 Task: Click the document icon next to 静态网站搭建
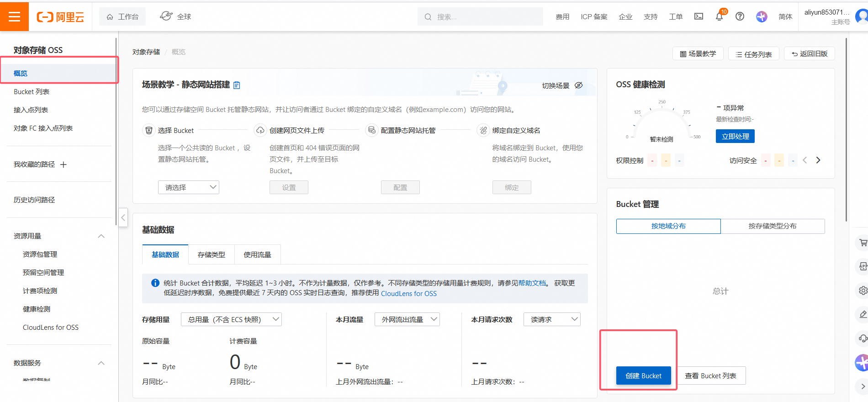pyautogui.click(x=237, y=85)
